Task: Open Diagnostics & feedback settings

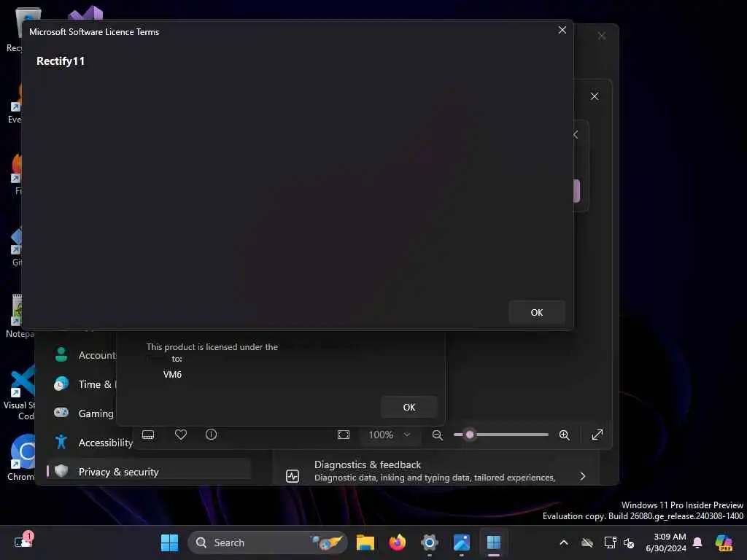Action: click(436, 470)
